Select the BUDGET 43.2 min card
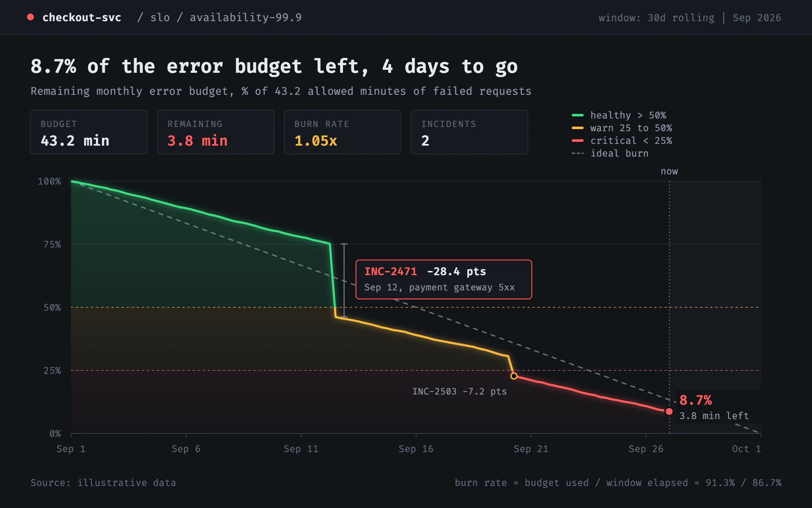The width and height of the screenshot is (812, 508). pyautogui.click(x=89, y=132)
